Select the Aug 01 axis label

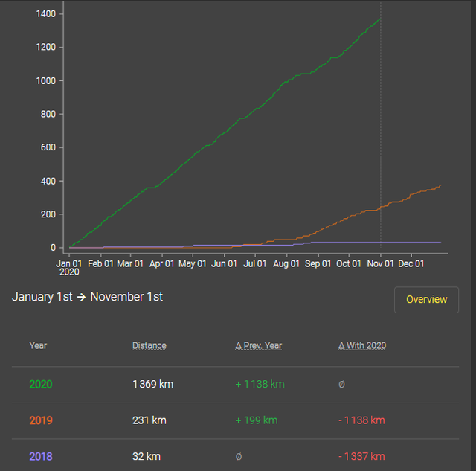coord(286,263)
